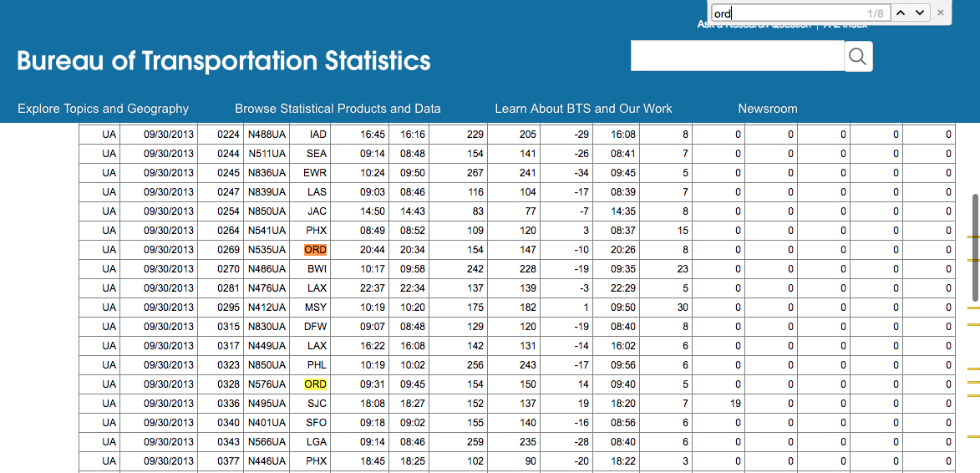Click tail number N446UA
Screen dimensions: 980x473
click(x=267, y=461)
